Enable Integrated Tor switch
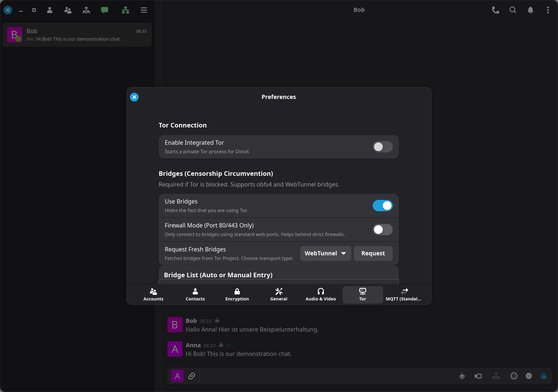The image size is (558, 392). pos(383,147)
